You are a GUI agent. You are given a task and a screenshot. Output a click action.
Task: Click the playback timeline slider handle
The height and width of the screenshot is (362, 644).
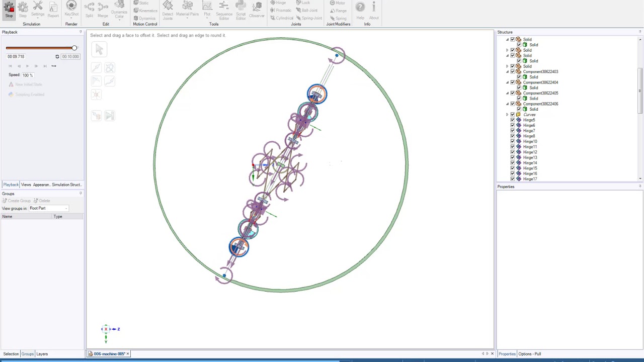click(74, 48)
